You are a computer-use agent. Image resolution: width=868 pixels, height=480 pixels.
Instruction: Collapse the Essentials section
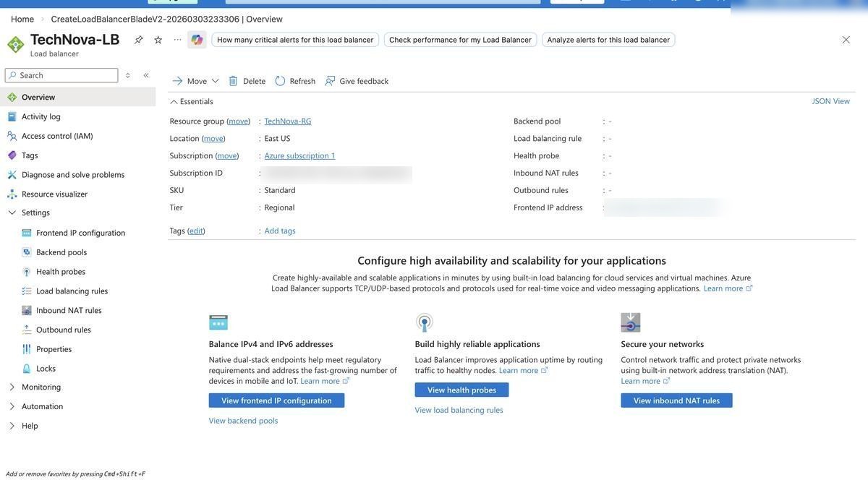click(174, 102)
